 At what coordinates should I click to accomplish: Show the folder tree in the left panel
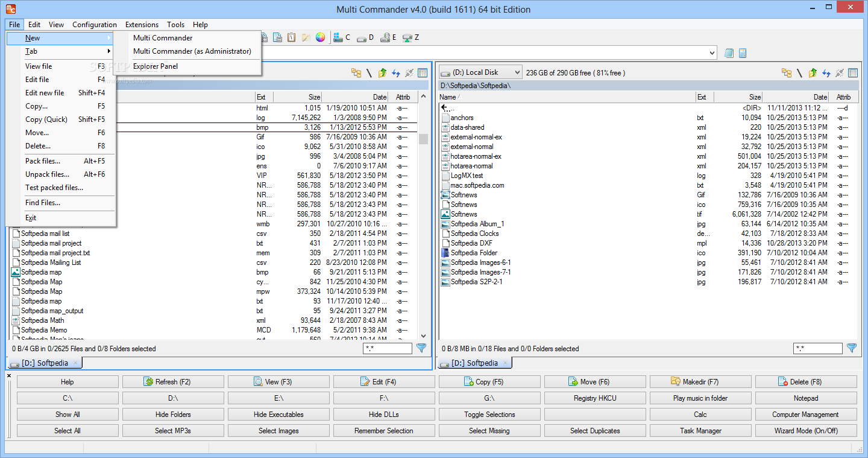click(356, 73)
